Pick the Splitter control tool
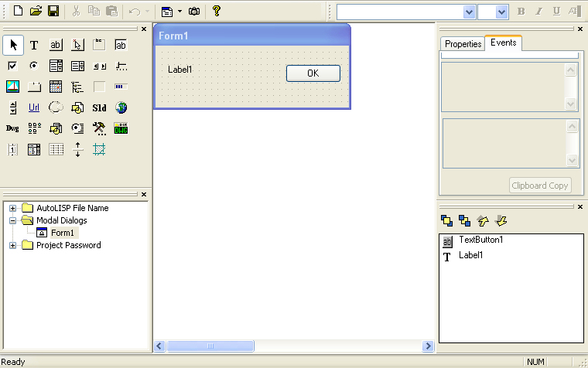Viewport: 588px width, 368px height. pos(77,149)
